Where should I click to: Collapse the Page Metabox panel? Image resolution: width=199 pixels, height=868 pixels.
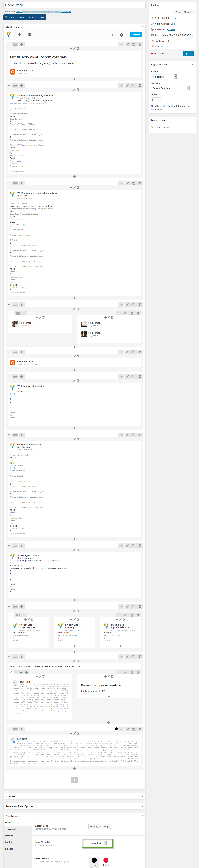(142, 816)
